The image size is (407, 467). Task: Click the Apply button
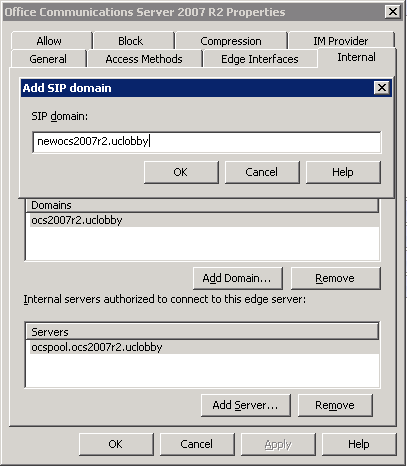[278, 444]
